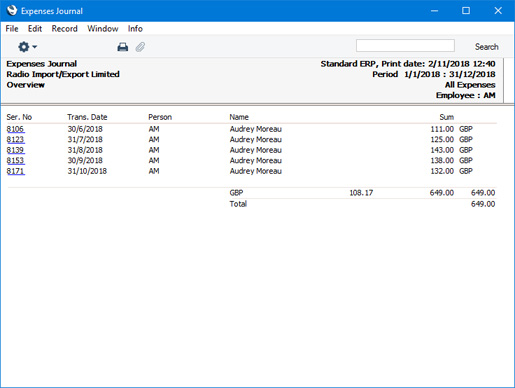Close the Expenses Journal window
This screenshot has height=388, width=515.
coord(498,11)
